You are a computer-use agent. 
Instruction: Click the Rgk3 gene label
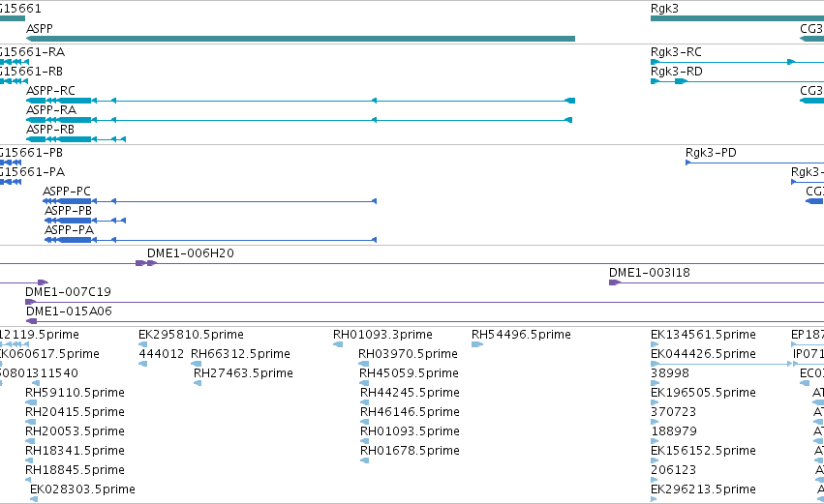(664, 9)
